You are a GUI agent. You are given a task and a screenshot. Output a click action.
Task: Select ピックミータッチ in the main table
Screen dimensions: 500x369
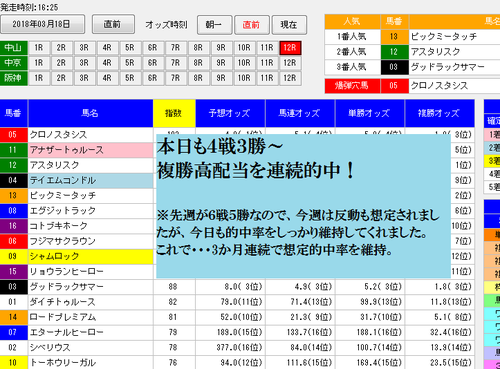click(x=90, y=195)
